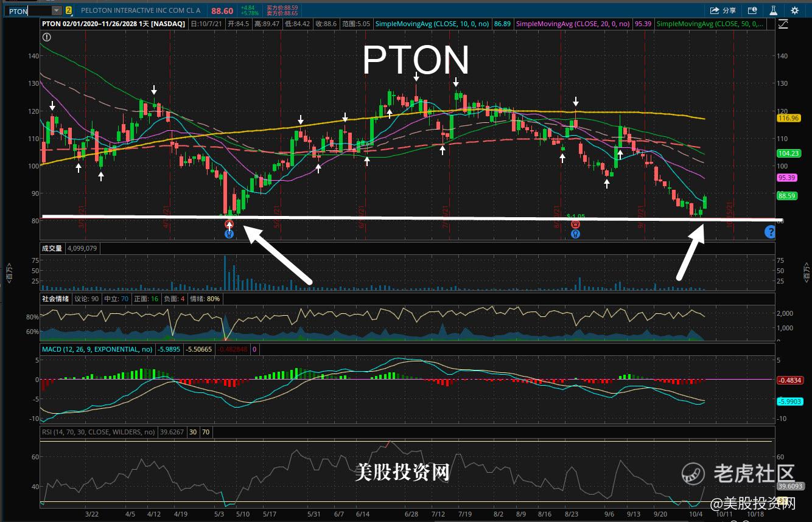This screenshot has width=812, height=522.
Task: Select SimpleMovingAvg (CLOSE, 50, 0 label
Action: click(x=711, y=24)
